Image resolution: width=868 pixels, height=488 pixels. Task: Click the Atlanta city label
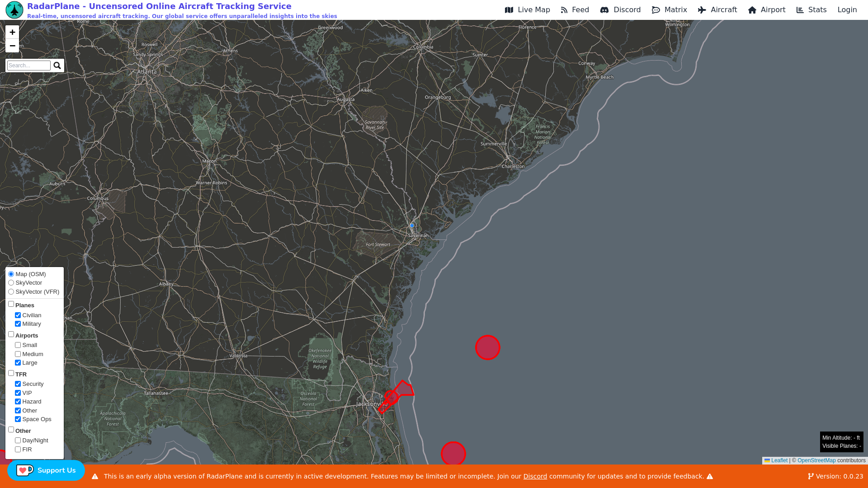coord(147,71)
